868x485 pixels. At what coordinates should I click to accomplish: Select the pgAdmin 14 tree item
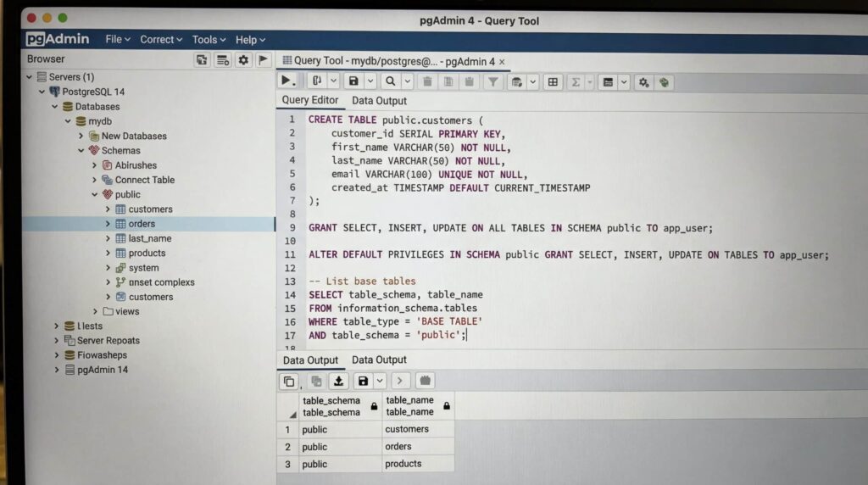point(103,370)
